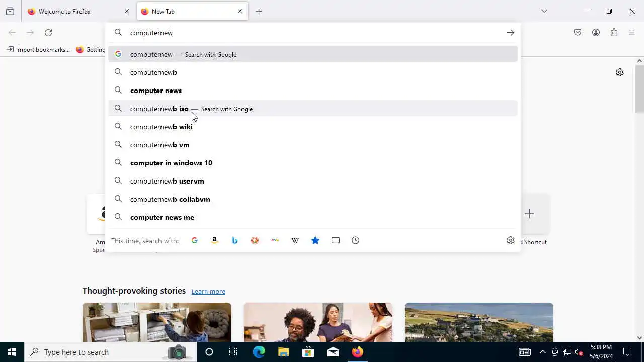Search history via clock icon
Screen dimensions: 644x362
click(356, 240)
